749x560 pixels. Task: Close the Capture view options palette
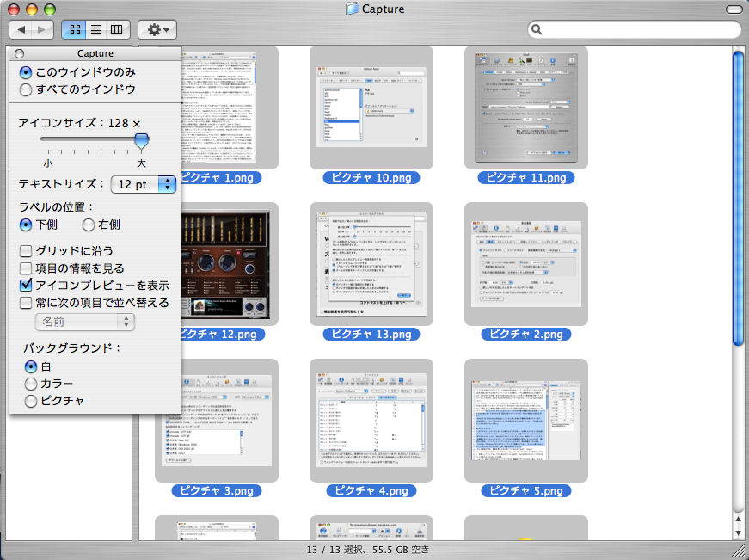point(19,53)
